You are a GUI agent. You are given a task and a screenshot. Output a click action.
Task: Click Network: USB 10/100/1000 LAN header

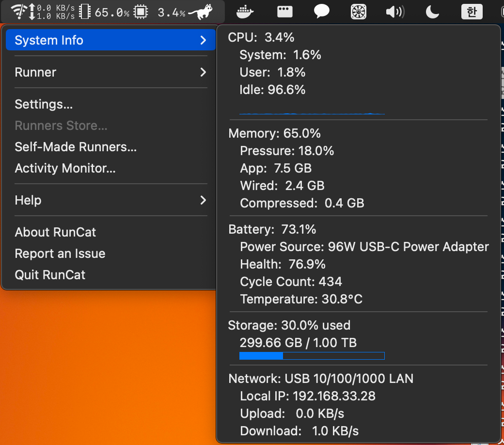(321, 379)
